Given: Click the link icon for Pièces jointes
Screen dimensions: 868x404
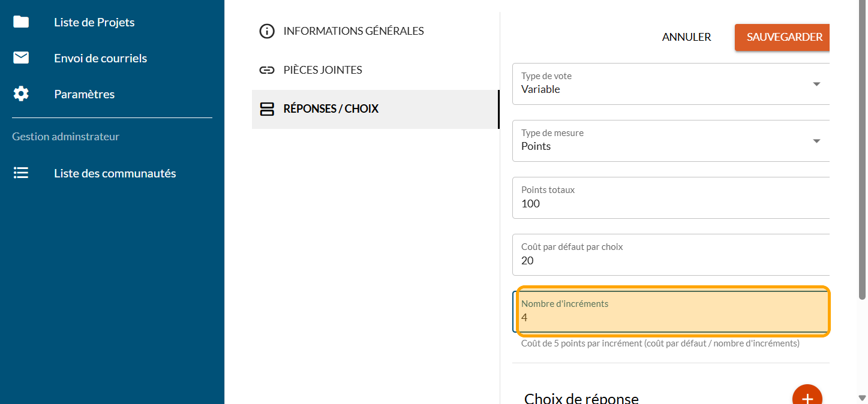Looking at the screenshot, I should pos(266,70).
